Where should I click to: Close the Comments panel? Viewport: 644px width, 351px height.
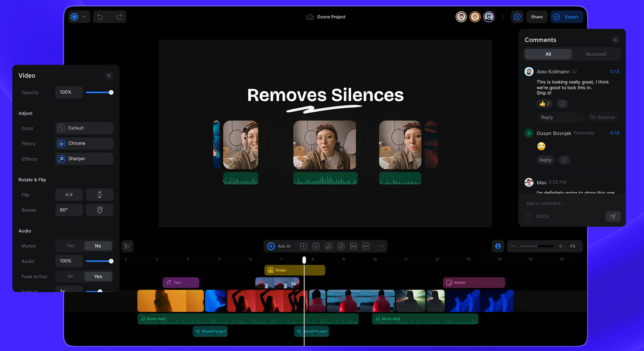click(615, 40)
